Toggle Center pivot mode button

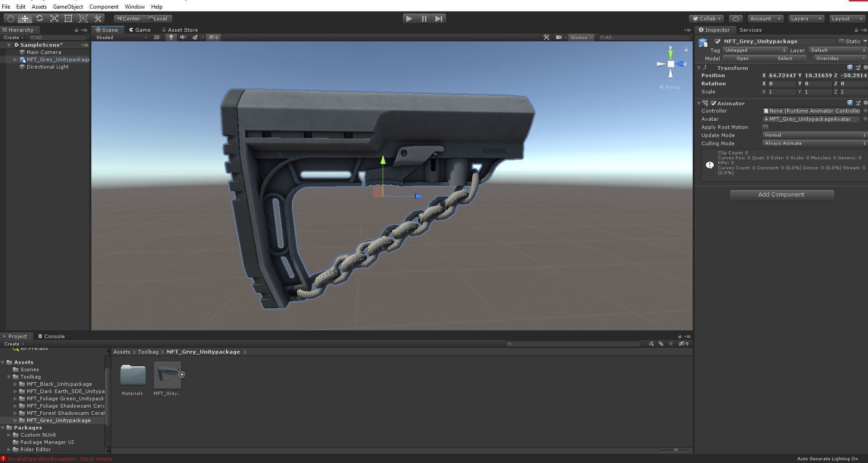(x=128, y=19)
